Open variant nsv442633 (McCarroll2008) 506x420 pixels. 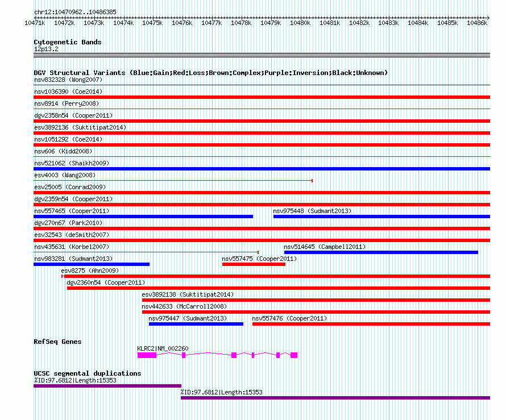[184, 306]
